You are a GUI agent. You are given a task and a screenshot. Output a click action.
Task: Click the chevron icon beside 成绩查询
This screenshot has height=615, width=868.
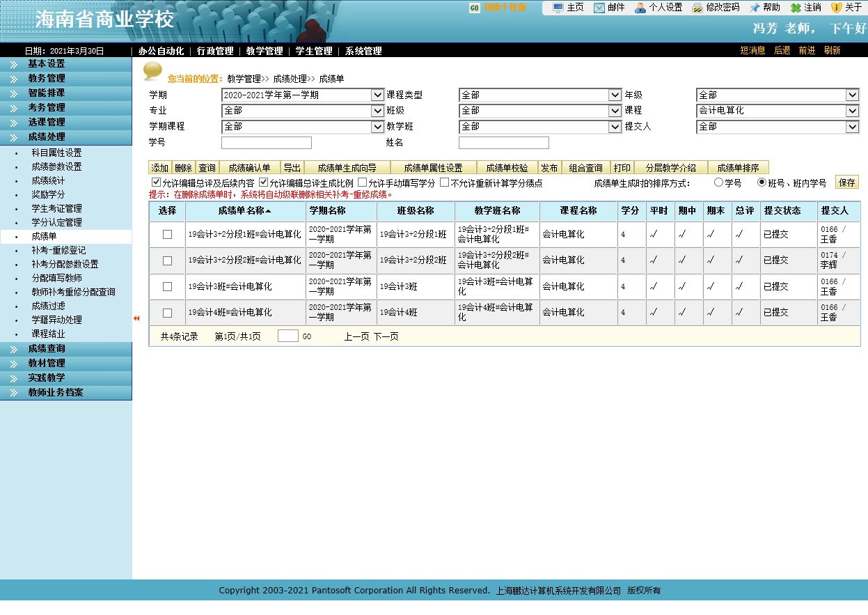point(14,349)
